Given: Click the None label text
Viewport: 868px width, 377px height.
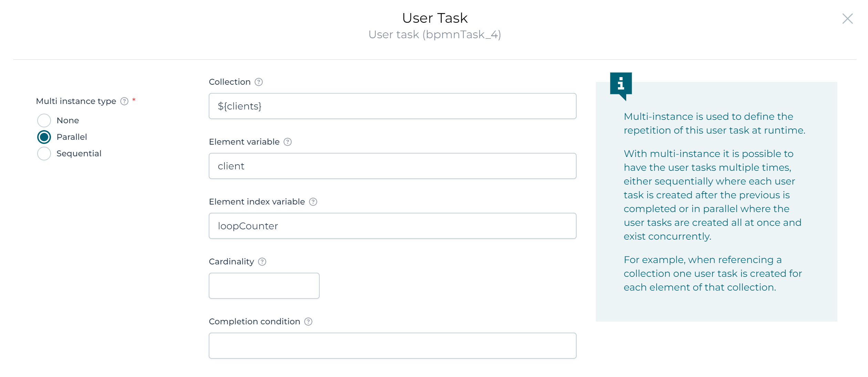Looking at the screenshot, I should [68, 121].
